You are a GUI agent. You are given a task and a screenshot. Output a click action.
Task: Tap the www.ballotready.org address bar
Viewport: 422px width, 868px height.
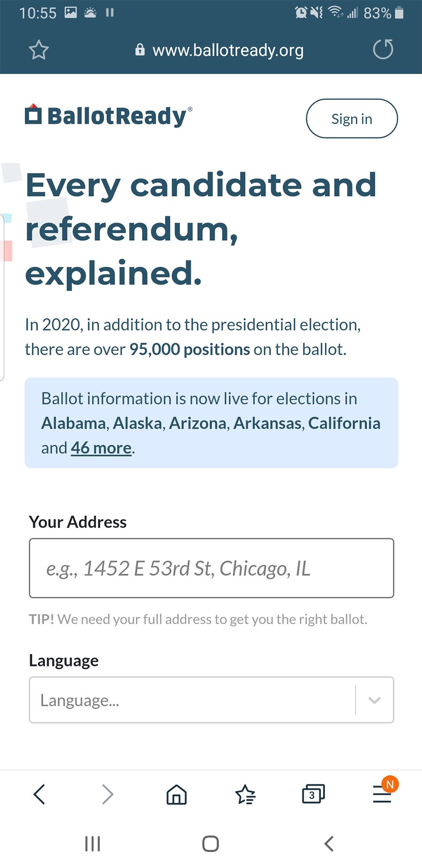(x=228, y=50)
